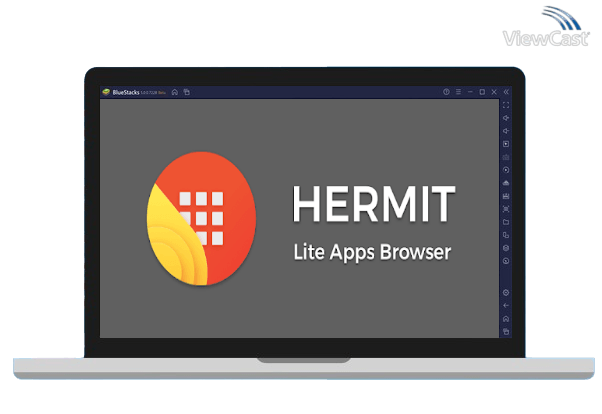Open the macro recorder icon below APK
Screen dimensions: 602x414
pos(506,196)
